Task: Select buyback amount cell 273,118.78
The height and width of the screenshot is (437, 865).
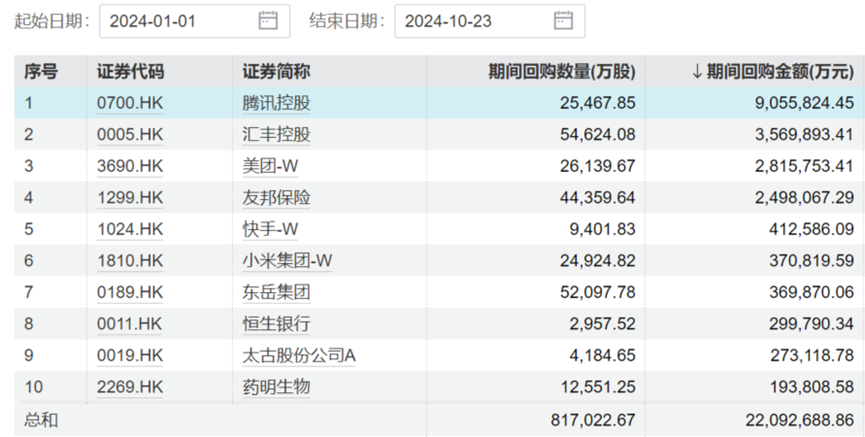Action: point(811,355)
